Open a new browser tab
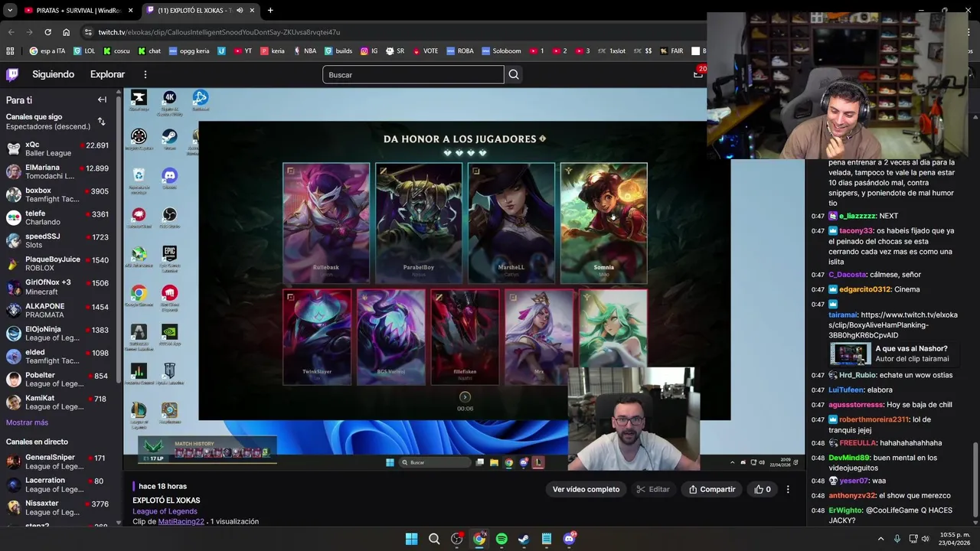 270,10
